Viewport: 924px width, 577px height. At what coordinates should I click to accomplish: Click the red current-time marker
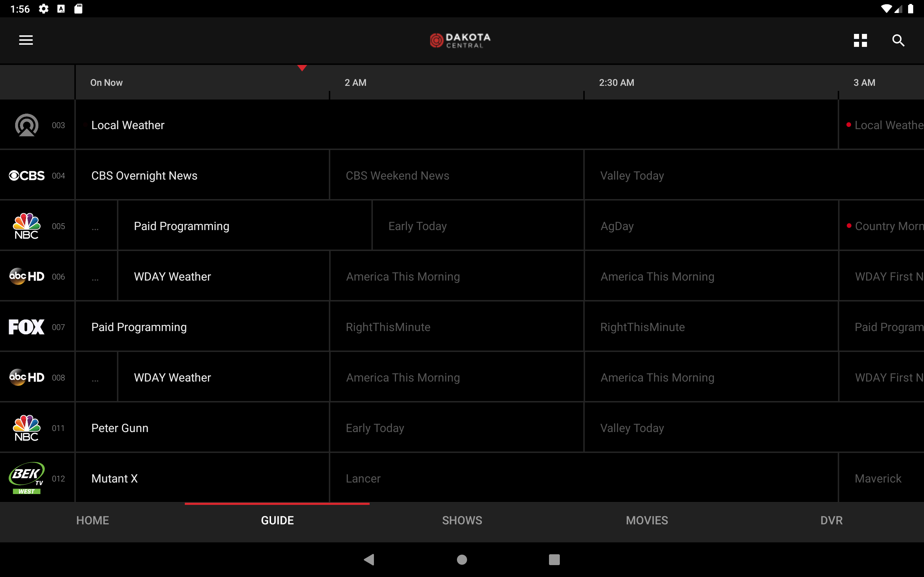[x=302, y=68]
